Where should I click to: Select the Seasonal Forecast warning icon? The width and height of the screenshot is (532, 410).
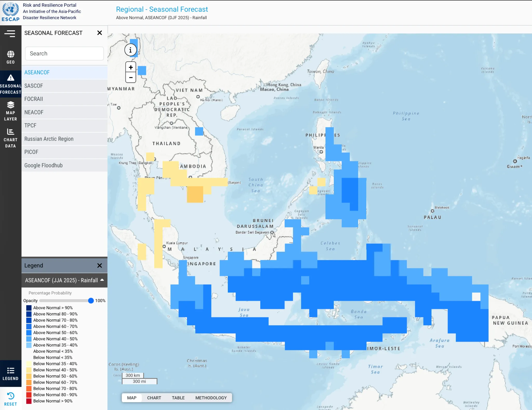(x=11, y=84)
